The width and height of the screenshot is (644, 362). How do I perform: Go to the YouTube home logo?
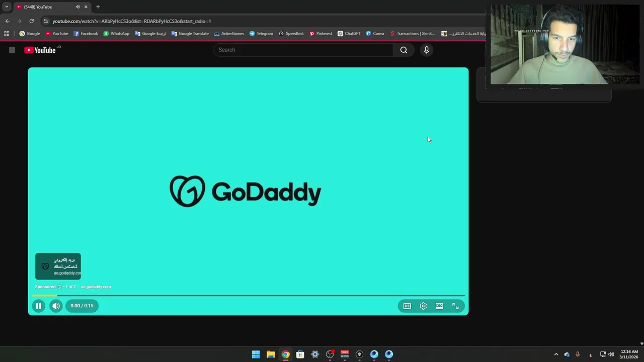pyautogui.click(x=40, y=50)
